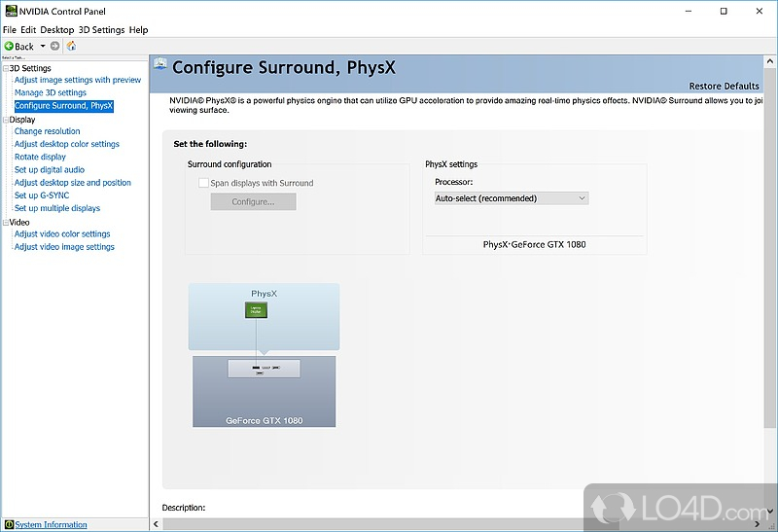Click the Configure Surround, PhysX header icon

pyautogui.click(x=159, y=68)
